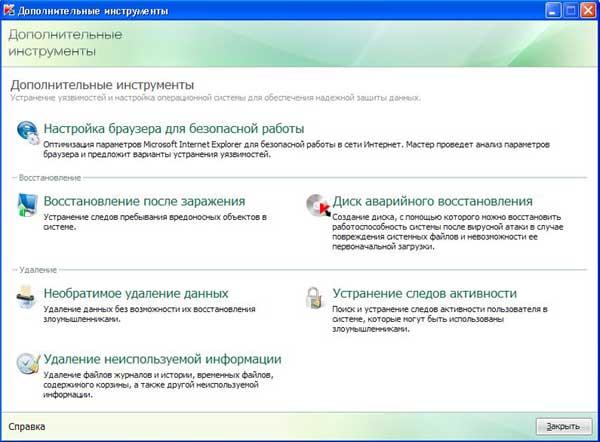Click the description 'Создание диска, с помощью которого'
600x442 pixels.
point(448,232)
